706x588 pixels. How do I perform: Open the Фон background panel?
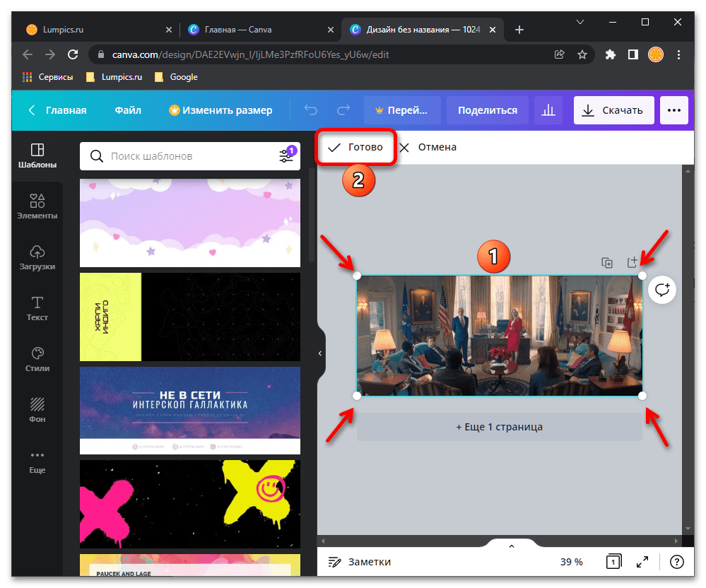click(x=37, y=410)
